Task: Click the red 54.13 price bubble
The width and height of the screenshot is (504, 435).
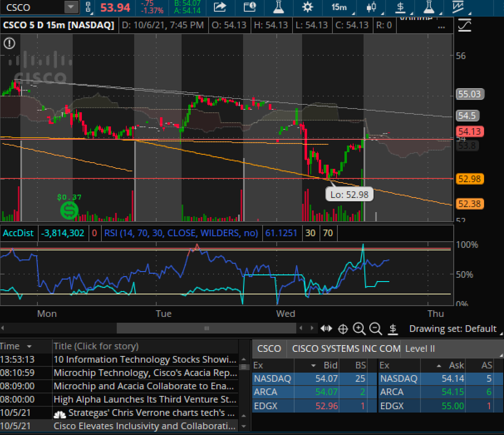Action: click(x=470, y=132)
